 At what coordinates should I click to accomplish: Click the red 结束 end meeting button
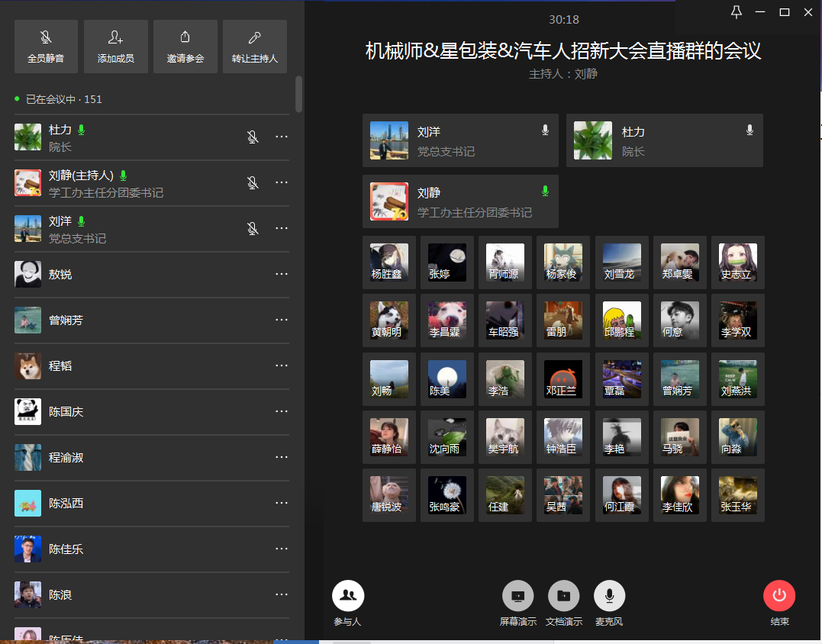[x=779, y=596]
